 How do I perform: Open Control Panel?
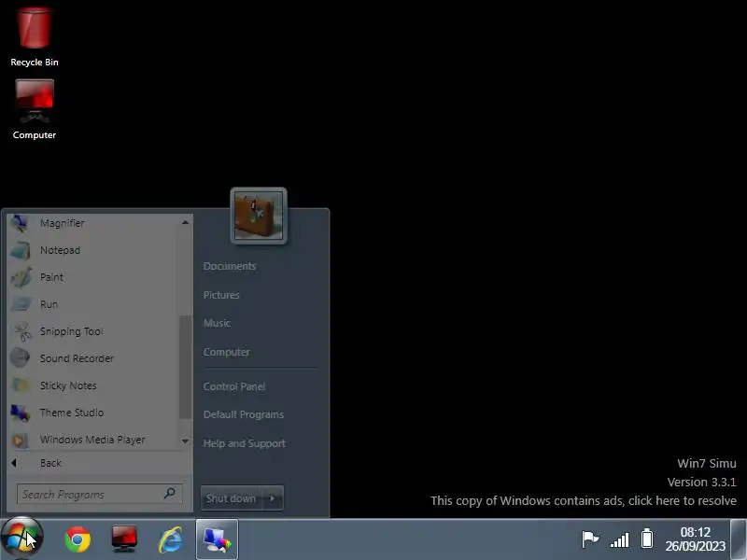point(234,386)
